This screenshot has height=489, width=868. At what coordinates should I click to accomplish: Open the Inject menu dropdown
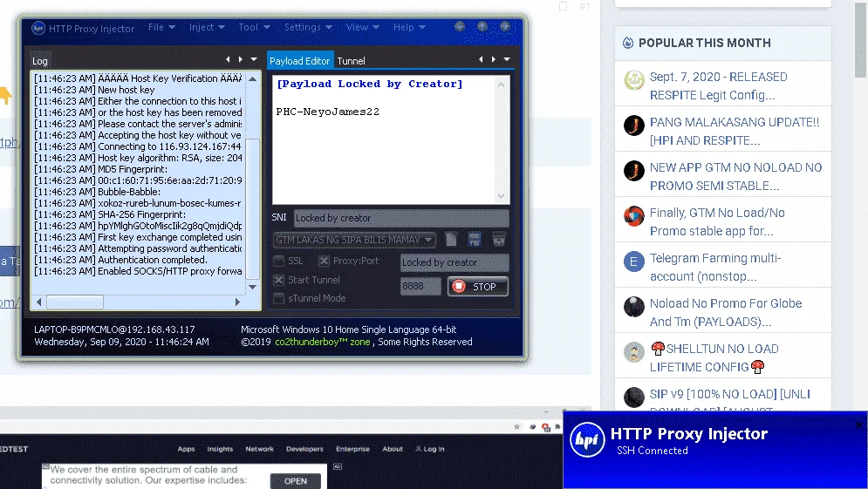click(207, 26)
